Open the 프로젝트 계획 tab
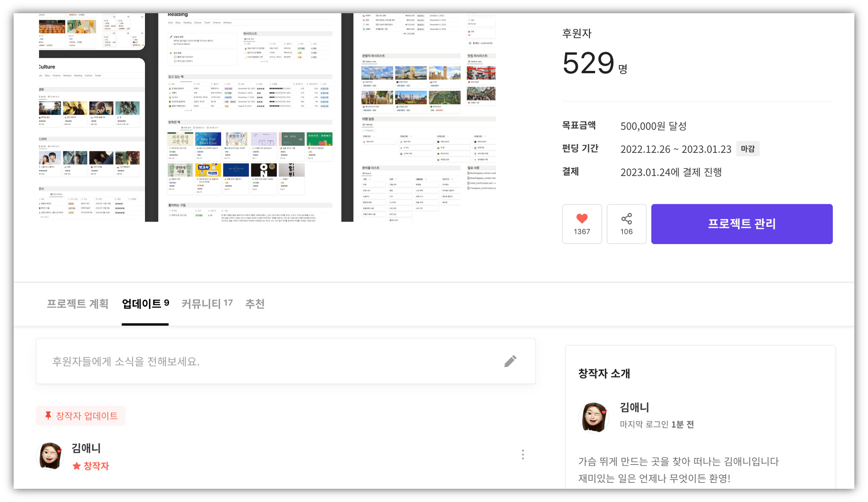Viewport: 868px width, 502px height. 77,304
